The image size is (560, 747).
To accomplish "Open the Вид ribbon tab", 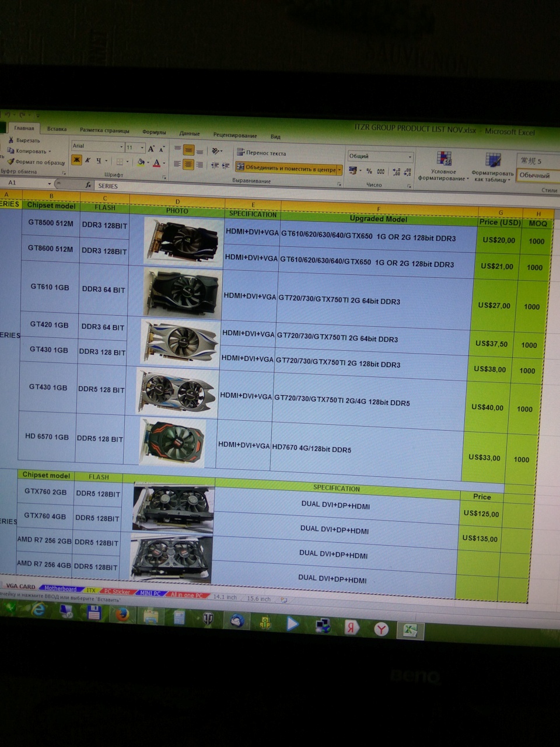I will coord(275,137).
